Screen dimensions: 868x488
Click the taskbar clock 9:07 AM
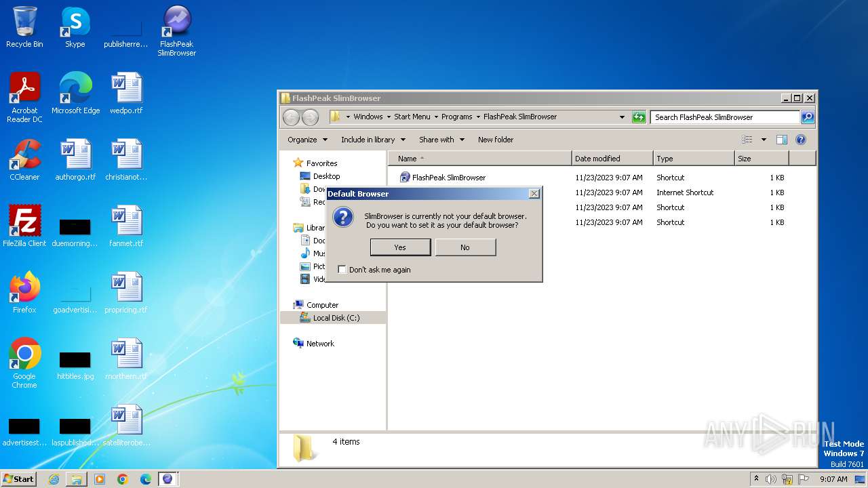click(x=833, y=479)
